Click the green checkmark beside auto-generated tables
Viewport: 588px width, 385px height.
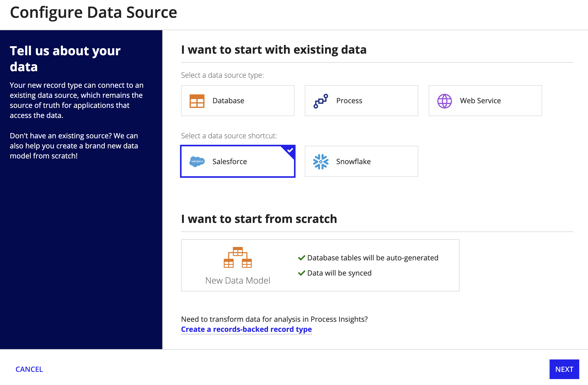click(x=301, y=258)
